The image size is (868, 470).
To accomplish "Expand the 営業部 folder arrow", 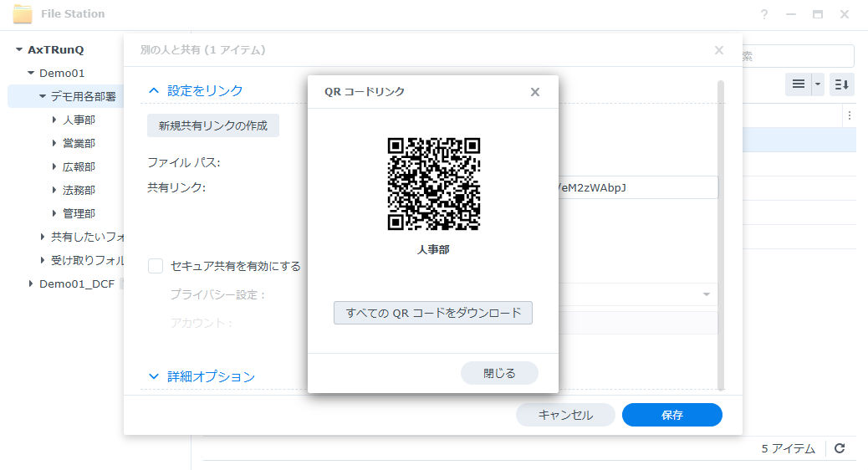I will click(x=54, y=143).
